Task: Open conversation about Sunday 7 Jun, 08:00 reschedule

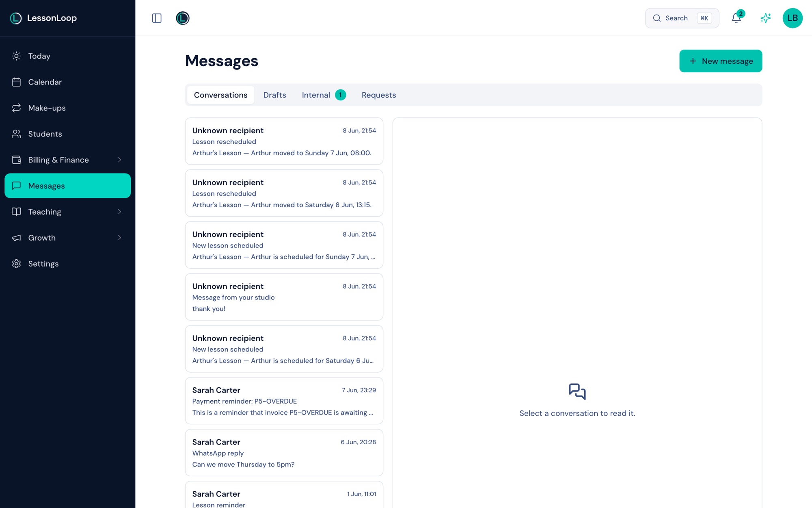Action: [284, 141]
